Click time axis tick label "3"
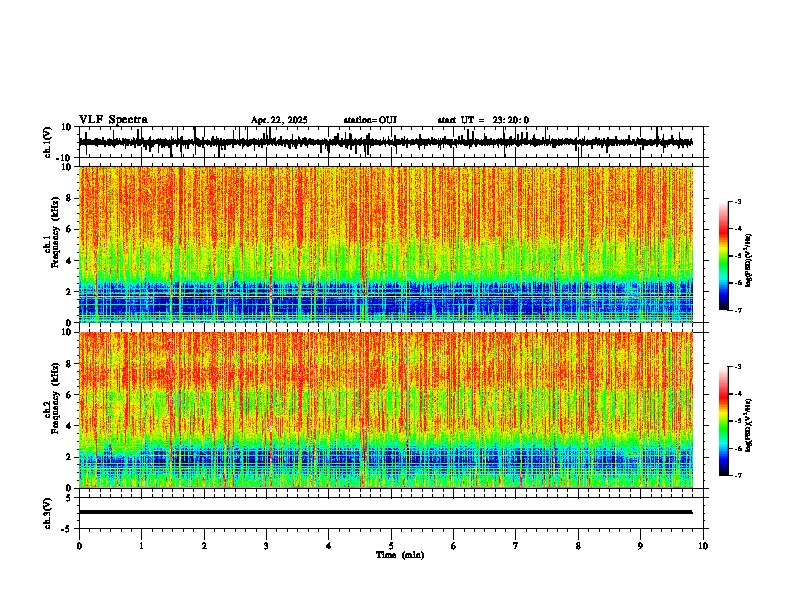 266,546
